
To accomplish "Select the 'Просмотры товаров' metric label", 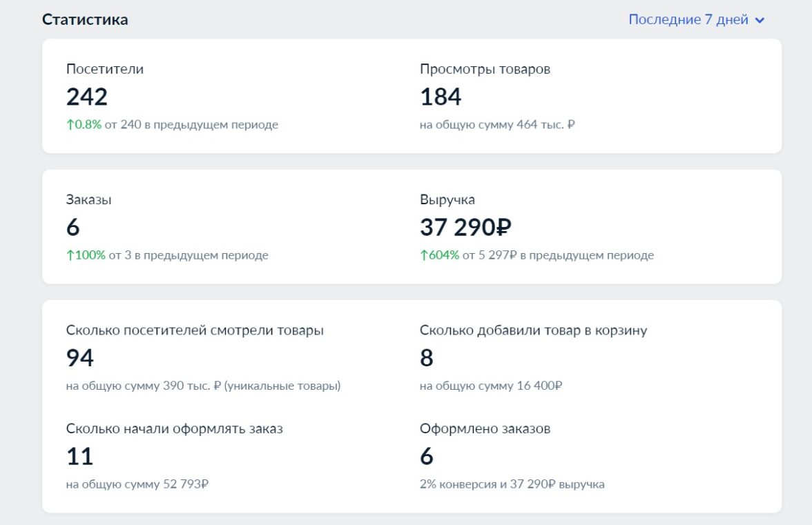I will pyautogui.click(x=485, y=69).
